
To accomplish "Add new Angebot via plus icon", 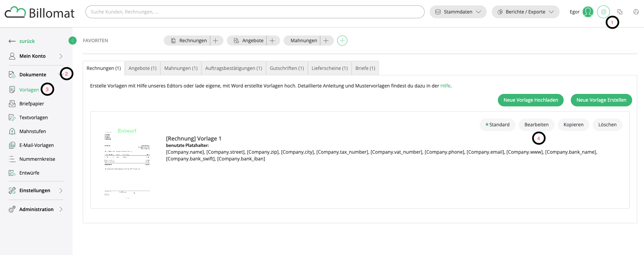I will (272, 41).
